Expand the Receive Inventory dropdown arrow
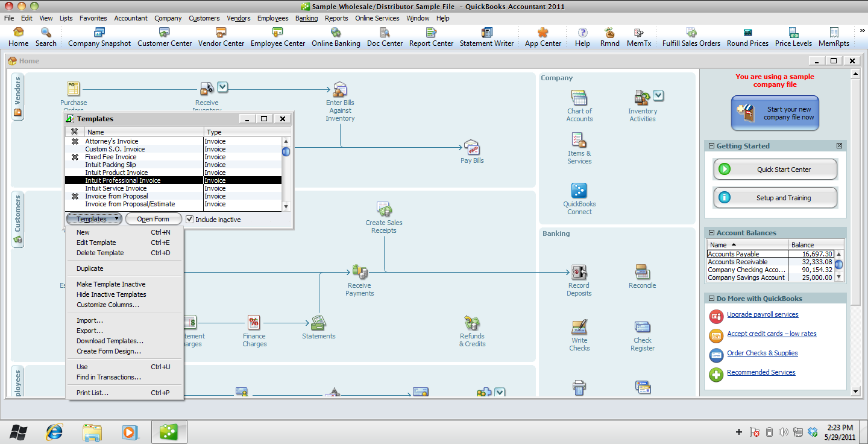 tap(222, 87)
